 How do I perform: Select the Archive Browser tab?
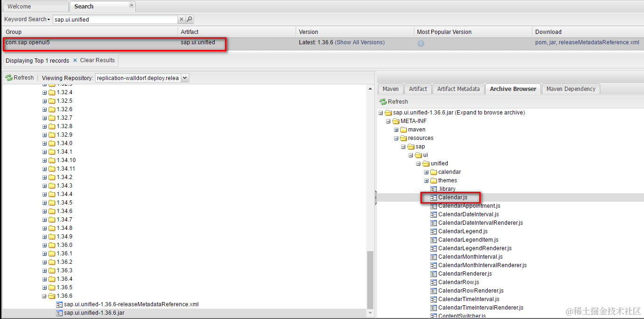click(513, 89)
